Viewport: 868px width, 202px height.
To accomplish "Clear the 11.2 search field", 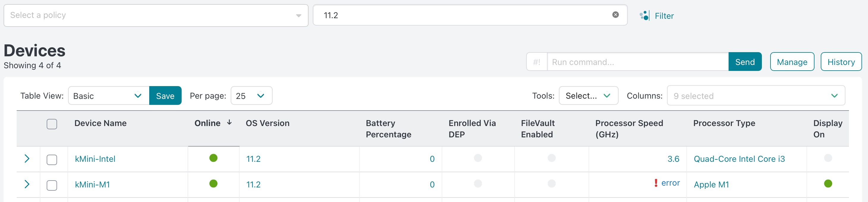I will (615, 15).
